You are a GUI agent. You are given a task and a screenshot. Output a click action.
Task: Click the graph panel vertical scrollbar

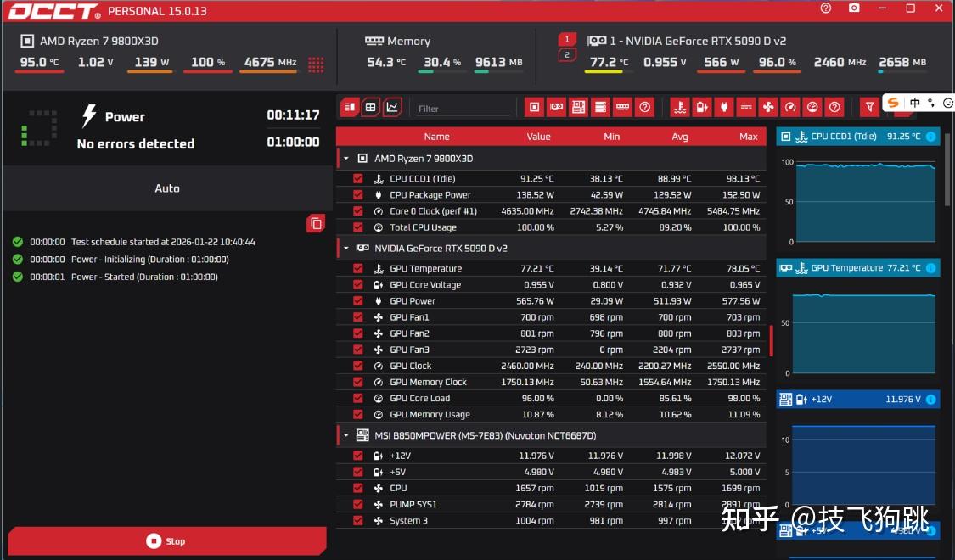tap(947, 171)
